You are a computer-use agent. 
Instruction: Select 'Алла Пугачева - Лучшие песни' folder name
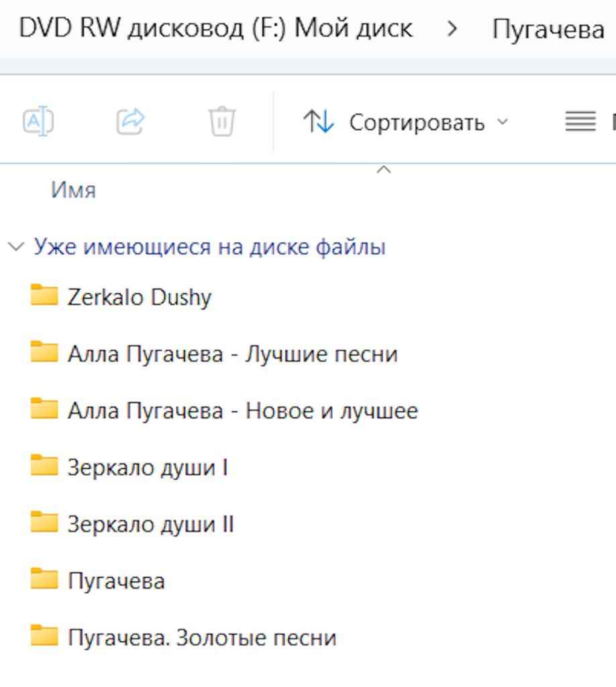tap(233, 354)
